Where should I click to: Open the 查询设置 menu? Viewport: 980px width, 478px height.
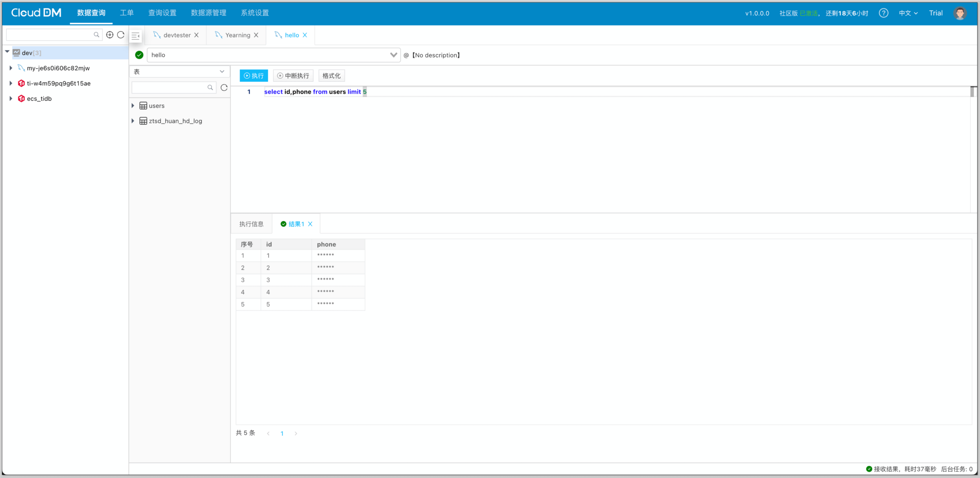[x=162, y=13]
